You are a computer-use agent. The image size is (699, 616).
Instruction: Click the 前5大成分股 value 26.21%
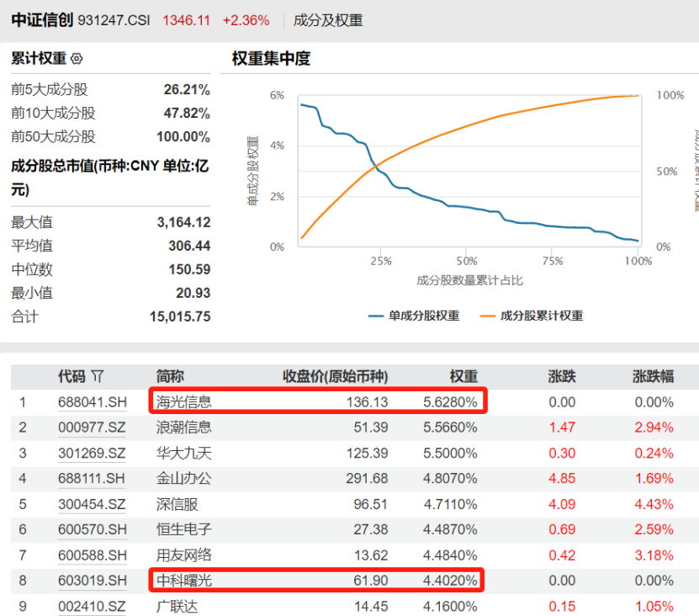[187, 90]
